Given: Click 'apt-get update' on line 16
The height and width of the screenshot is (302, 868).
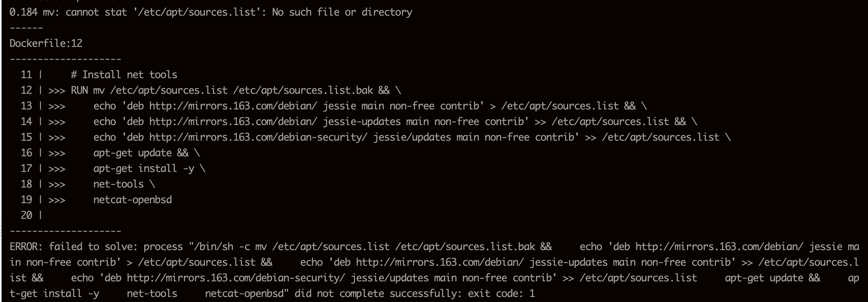Looking at the screenshot, I should coord(132,153).
